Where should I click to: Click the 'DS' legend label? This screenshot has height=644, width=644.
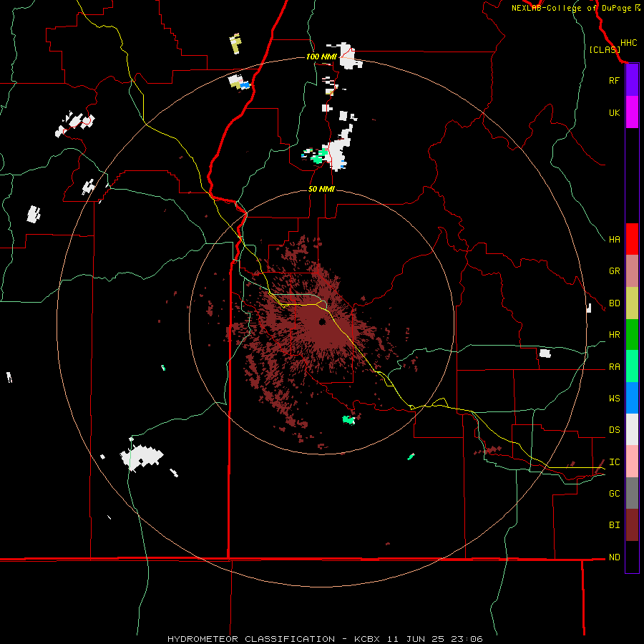tap(614, 429)
